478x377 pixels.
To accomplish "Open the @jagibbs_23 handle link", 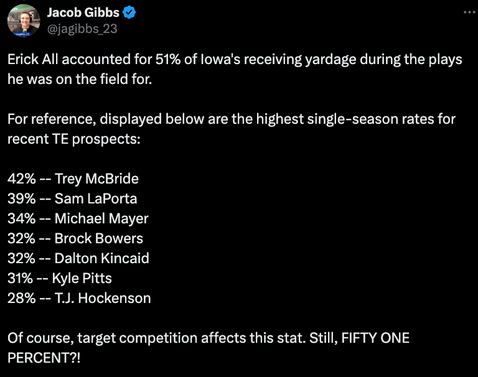I will [82, 29].
